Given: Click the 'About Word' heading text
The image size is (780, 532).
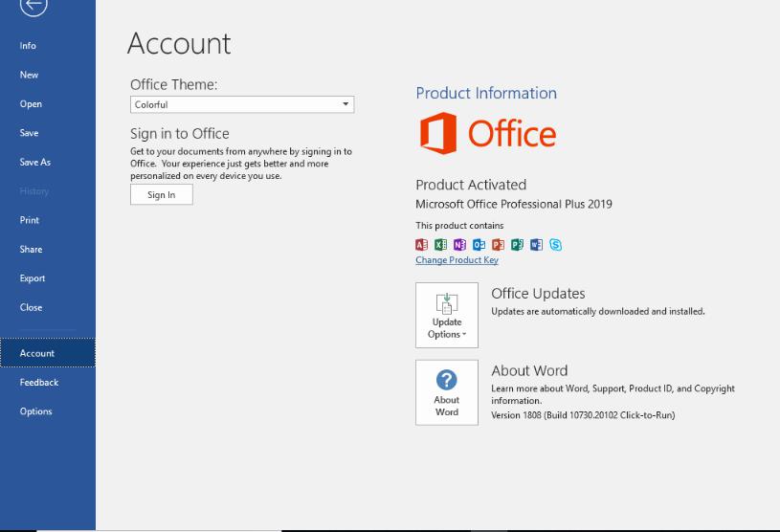Looking at the screenshot, I should pos(530,371).
